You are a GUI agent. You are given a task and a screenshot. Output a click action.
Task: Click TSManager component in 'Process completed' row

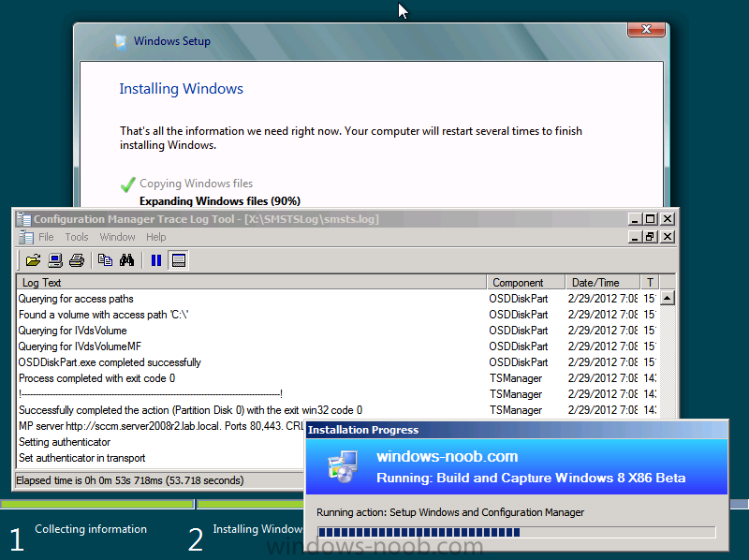point(516,378)
